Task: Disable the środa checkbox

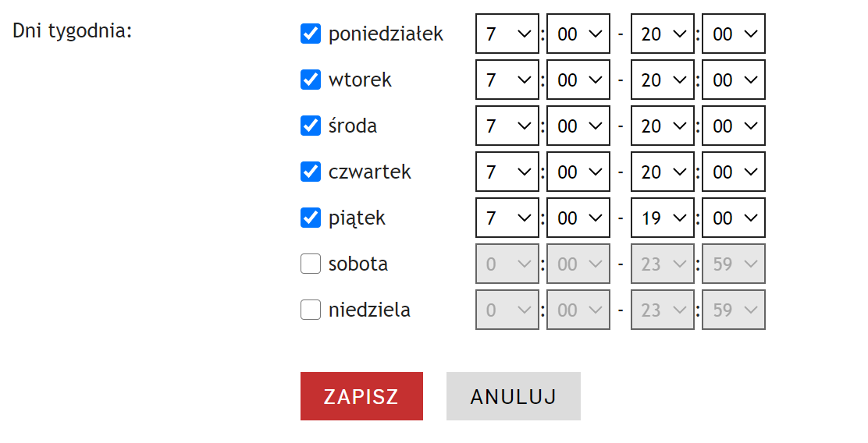Action: coord(311,126)
